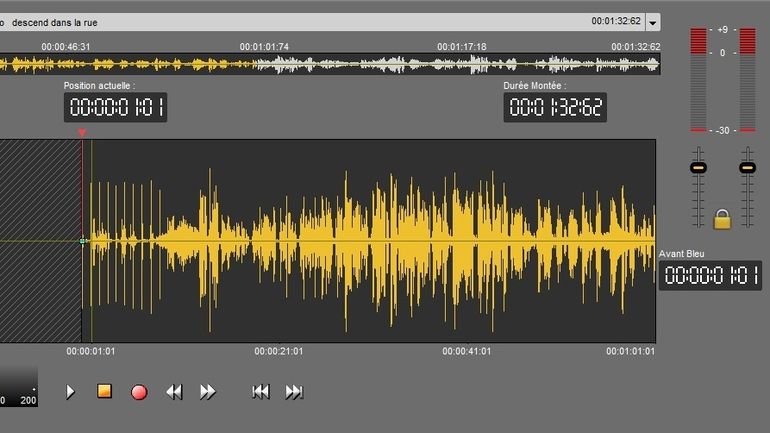Click the left channel volume fader handle
The image size is (770, 433).
[698, 167]
